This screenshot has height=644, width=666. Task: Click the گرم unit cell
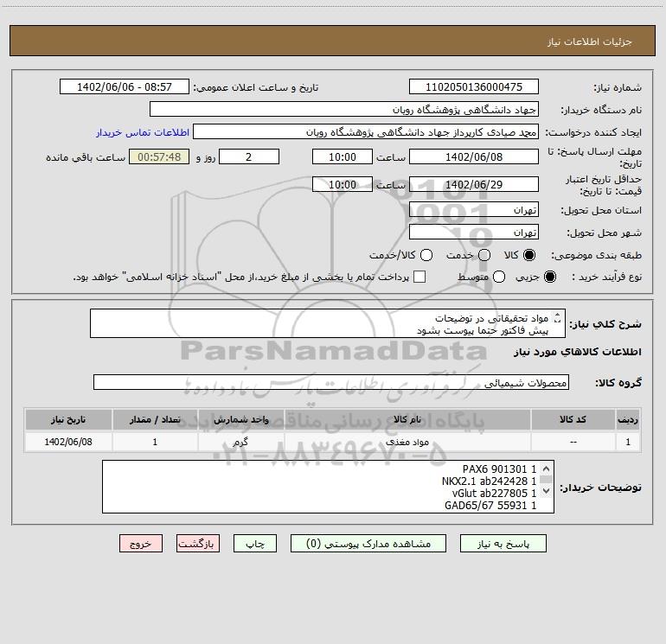pyautogui.click(x=240, y=442)
